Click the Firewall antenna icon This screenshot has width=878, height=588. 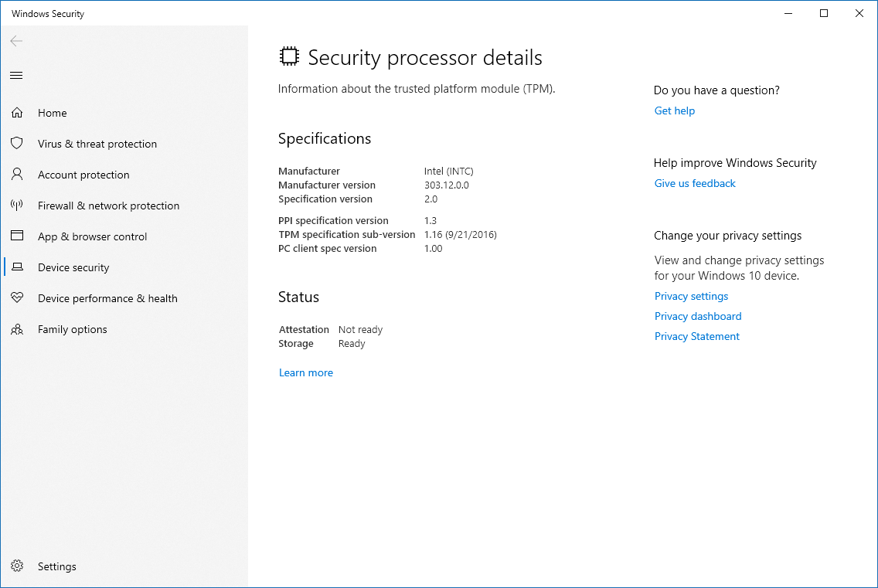[17, 205]
